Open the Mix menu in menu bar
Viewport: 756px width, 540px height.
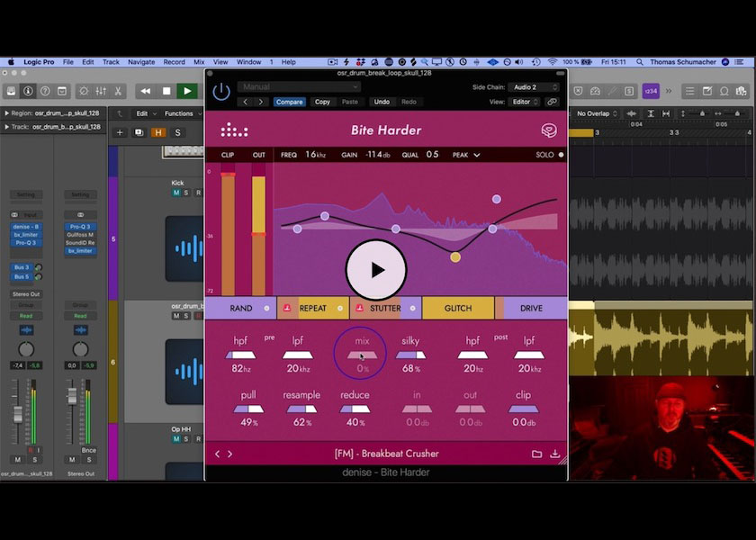click(199, 62)
